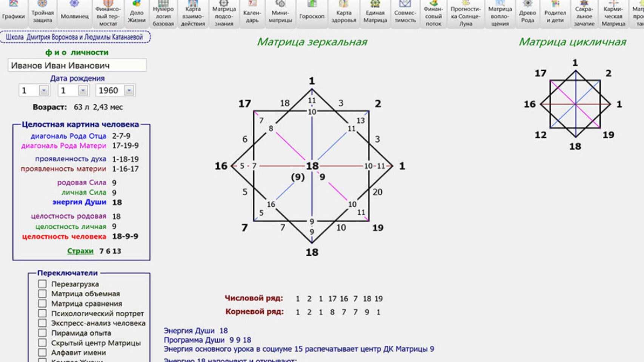This screenshot has width=644, height=362.
Task: Open Карта здоровья from the toolbar
Action: tap(343, 12)
